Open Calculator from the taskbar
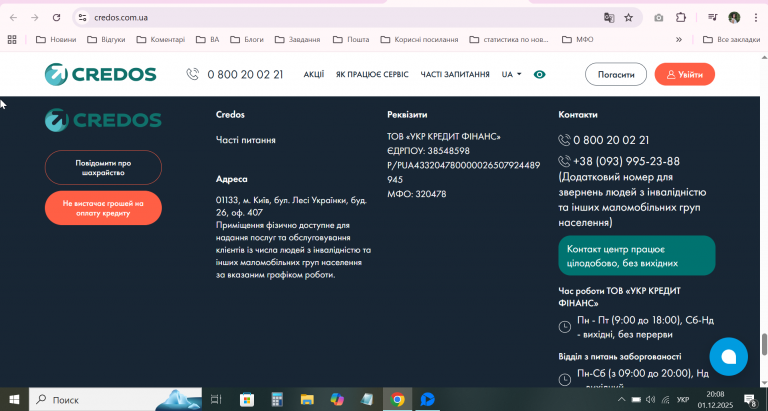768x411 pixels. (x=277, y=399)
